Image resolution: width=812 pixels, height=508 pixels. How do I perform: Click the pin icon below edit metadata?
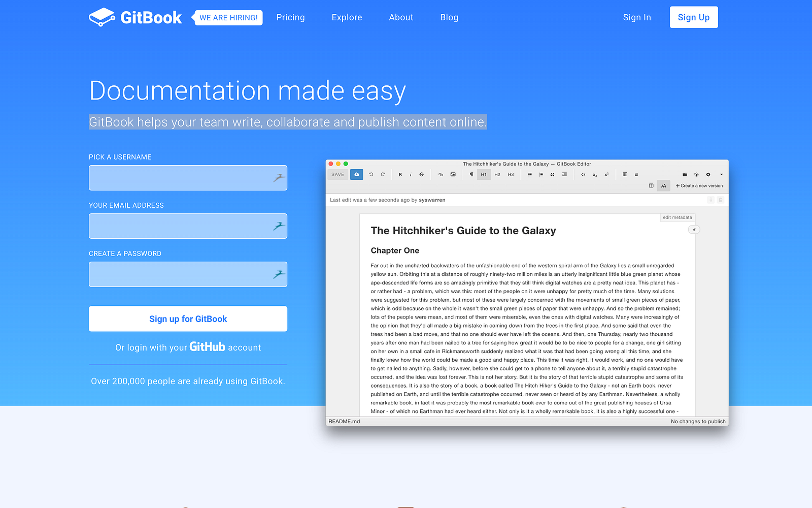(694, 230)
